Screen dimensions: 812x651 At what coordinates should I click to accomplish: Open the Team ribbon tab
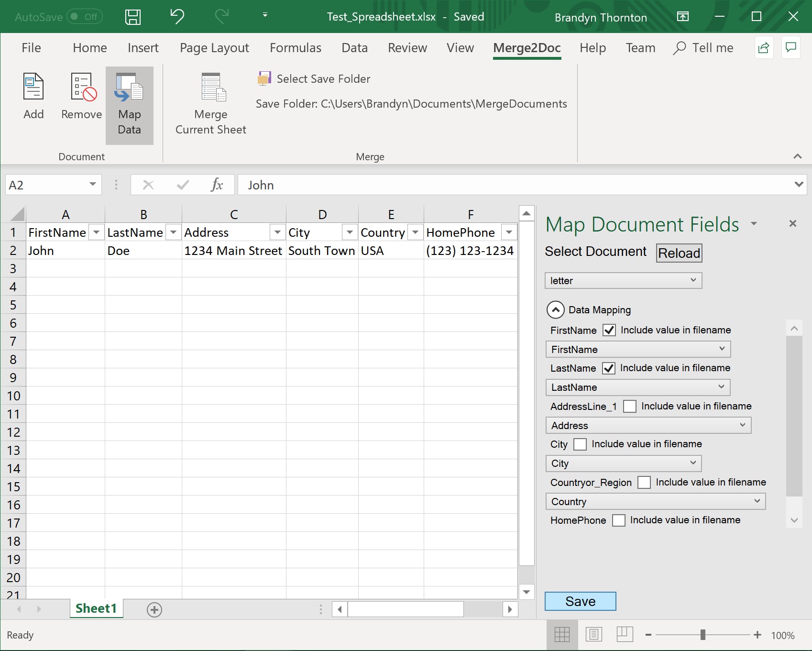[x=640, y=48]
